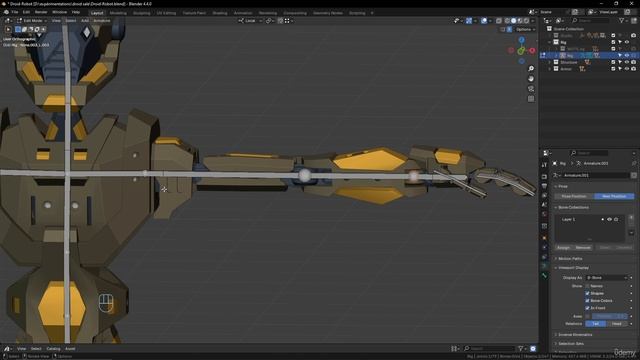This screenshot has width=640, height=360.
Task: Open the Armature menu in viewport header
Action: 102,20
